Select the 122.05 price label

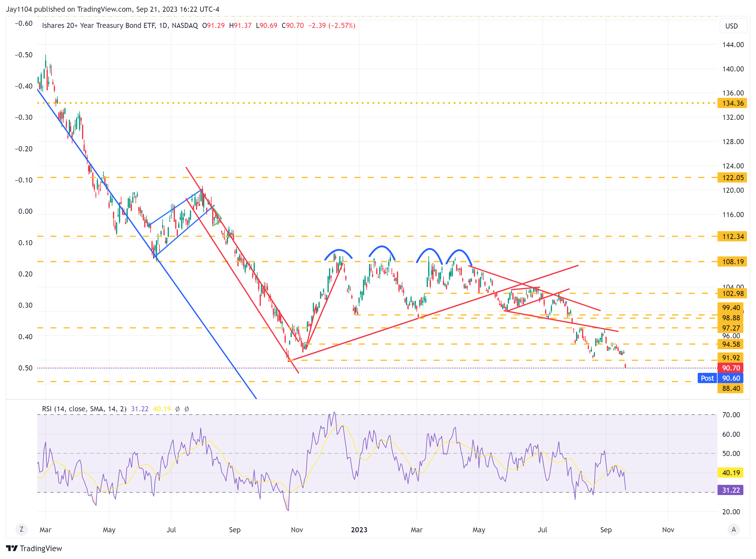click(732, 178)
